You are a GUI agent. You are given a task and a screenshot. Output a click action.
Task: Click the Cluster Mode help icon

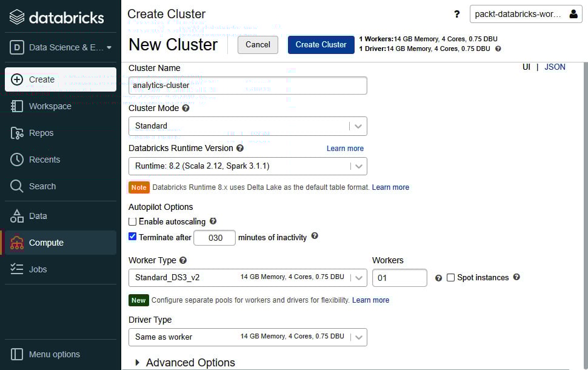point(185,108)
